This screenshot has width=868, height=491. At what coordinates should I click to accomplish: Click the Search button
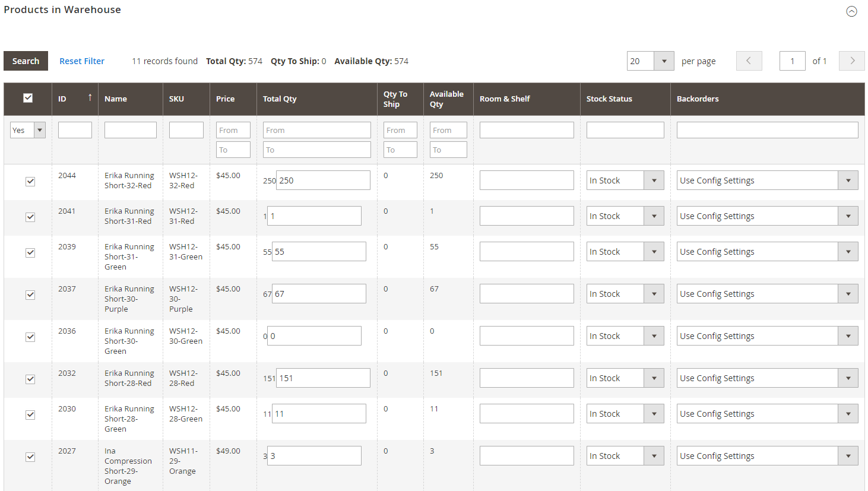click(x=26, y=61)
